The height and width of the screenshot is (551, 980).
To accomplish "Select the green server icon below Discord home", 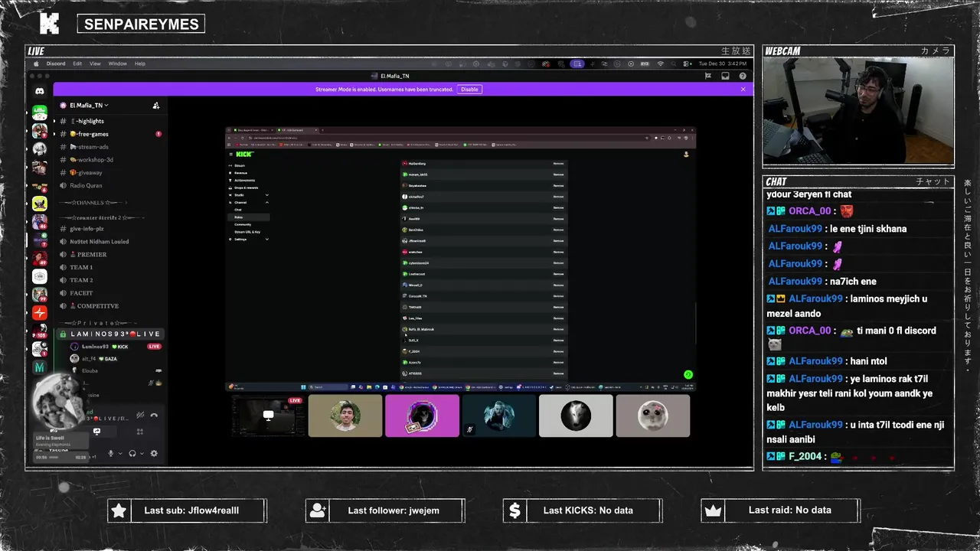I will [40, 113].
